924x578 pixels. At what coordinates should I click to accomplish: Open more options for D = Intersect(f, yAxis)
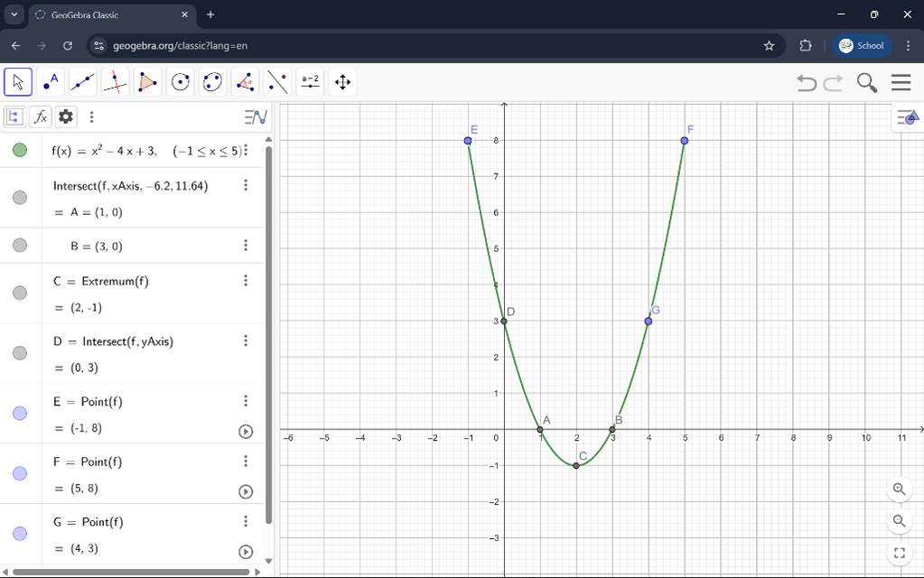pyautogui.click(x=246, y=341)
